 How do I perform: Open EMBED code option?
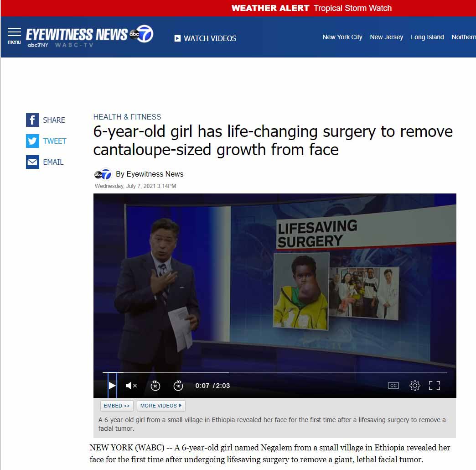[x=117, y=406]
